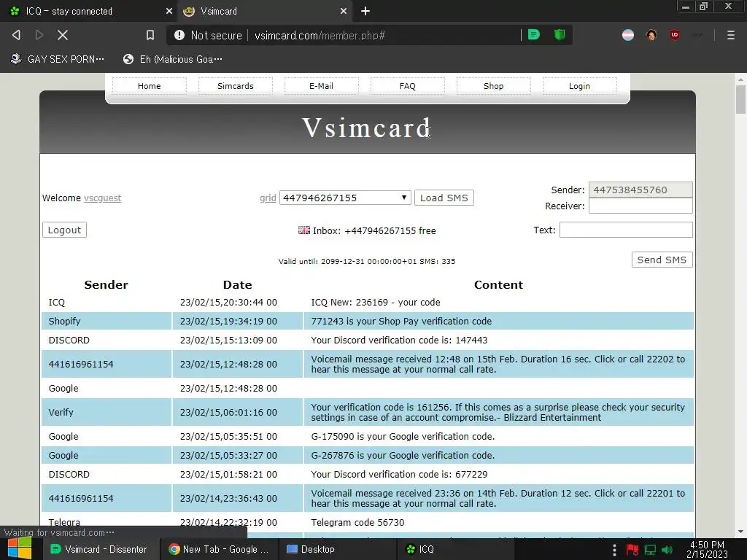Open Vsimcard - Dissenter taskbar item
The image size is (747, 560).
point(99,549)
